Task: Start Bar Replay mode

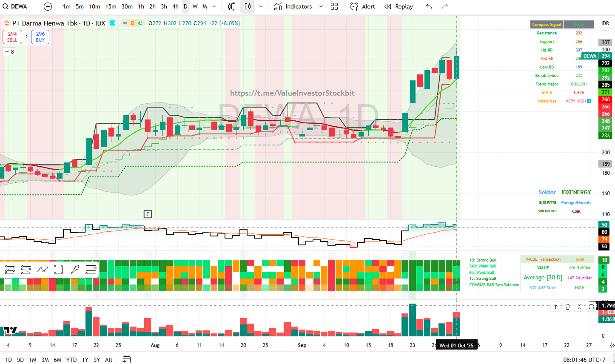Action: pyautogui.click(x=399, y=6)
